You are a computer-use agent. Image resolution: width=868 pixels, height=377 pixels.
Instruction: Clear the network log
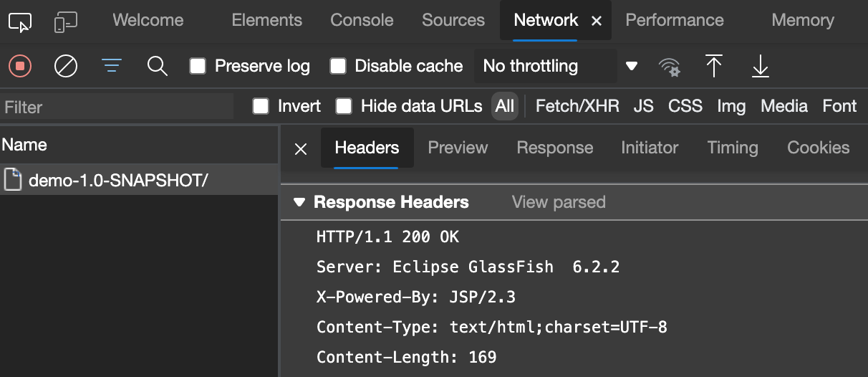[66, 67]
